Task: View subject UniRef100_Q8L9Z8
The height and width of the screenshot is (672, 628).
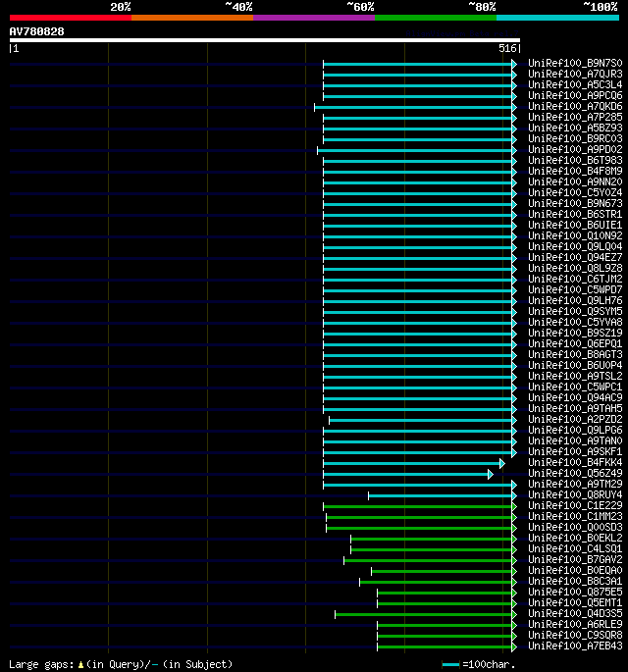Action: (575, 268)
